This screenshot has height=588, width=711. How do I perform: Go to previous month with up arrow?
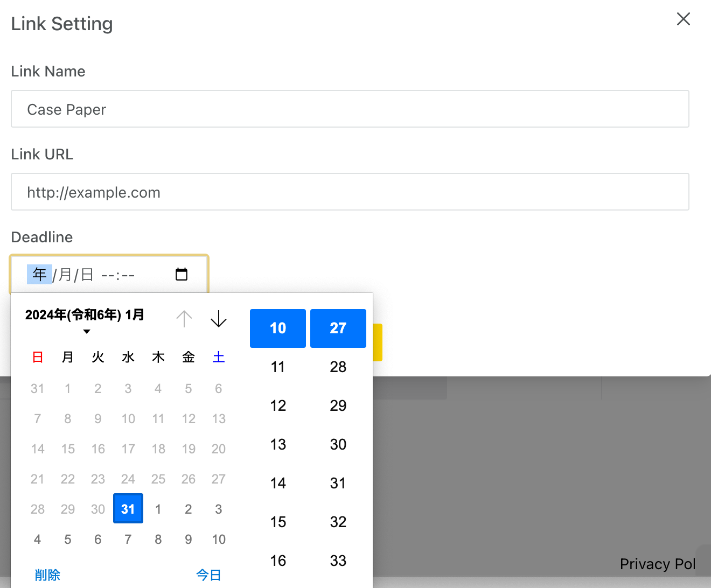tap(184, 319)
